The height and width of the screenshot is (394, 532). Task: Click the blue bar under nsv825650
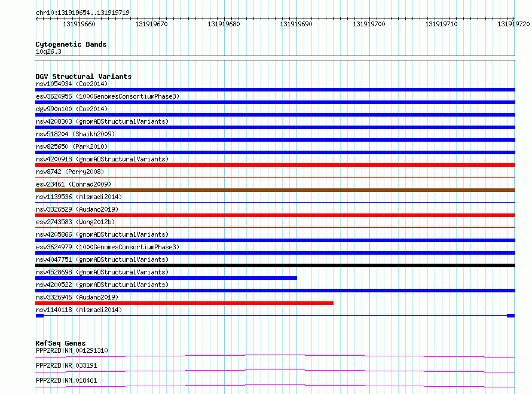tap(275, 152)
